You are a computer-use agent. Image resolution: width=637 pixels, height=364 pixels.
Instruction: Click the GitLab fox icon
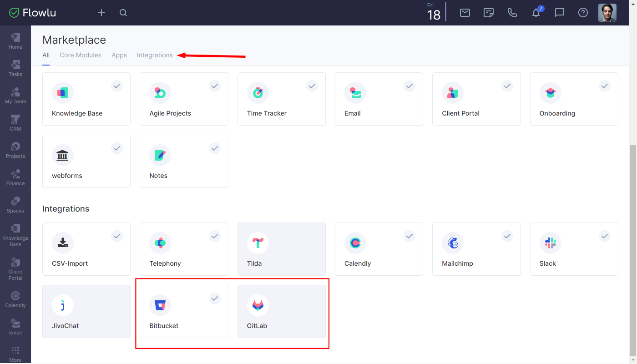point(258,305)
